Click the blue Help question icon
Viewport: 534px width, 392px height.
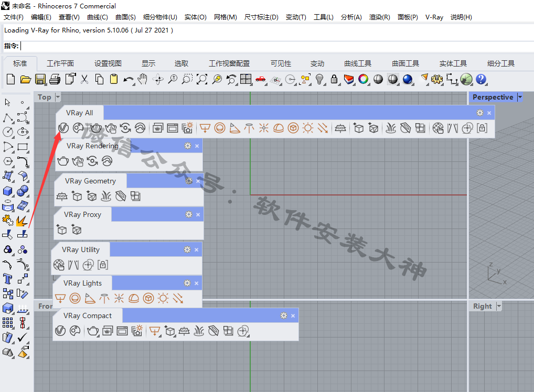click(x=481, y=79)
